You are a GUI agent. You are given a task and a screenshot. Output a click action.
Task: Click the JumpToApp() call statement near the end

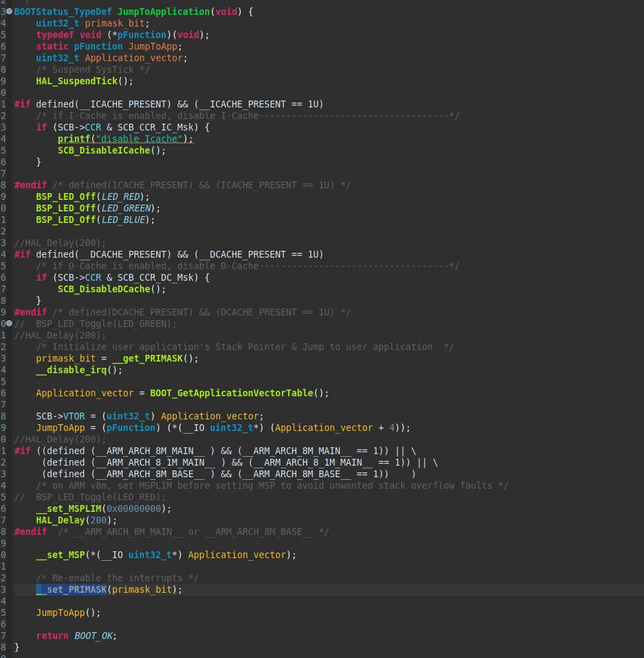click(69, 612)
